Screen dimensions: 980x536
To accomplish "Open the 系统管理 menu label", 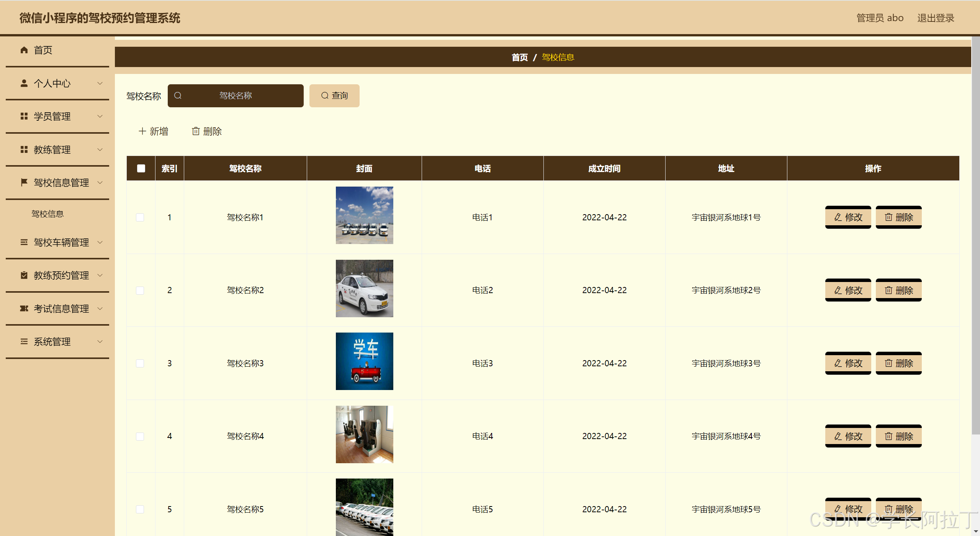I will (x=52, y=341).
